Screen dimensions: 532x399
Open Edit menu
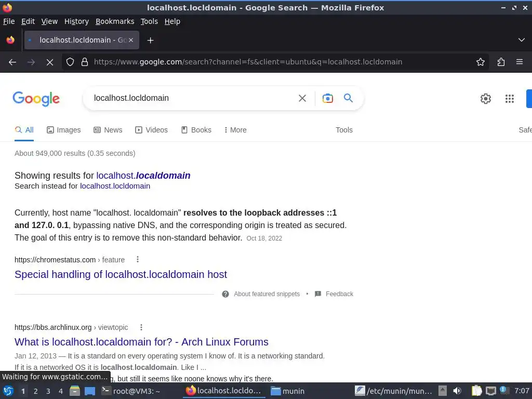click(28, 21)
